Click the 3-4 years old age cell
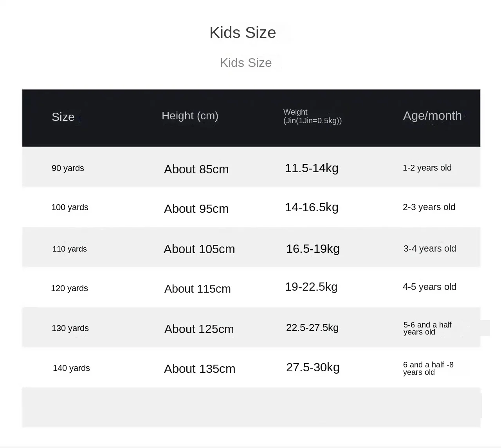The image size is (501, 448). (430, 248)
